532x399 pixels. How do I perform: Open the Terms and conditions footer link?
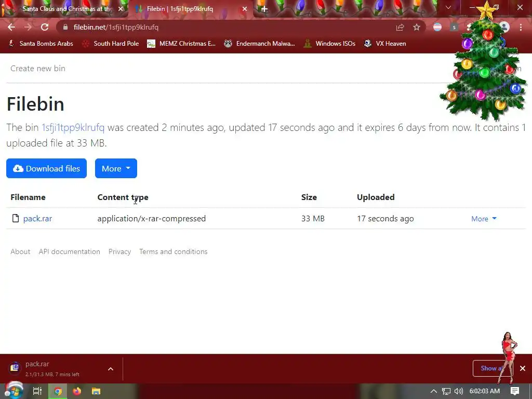click(x=173, y=251)
